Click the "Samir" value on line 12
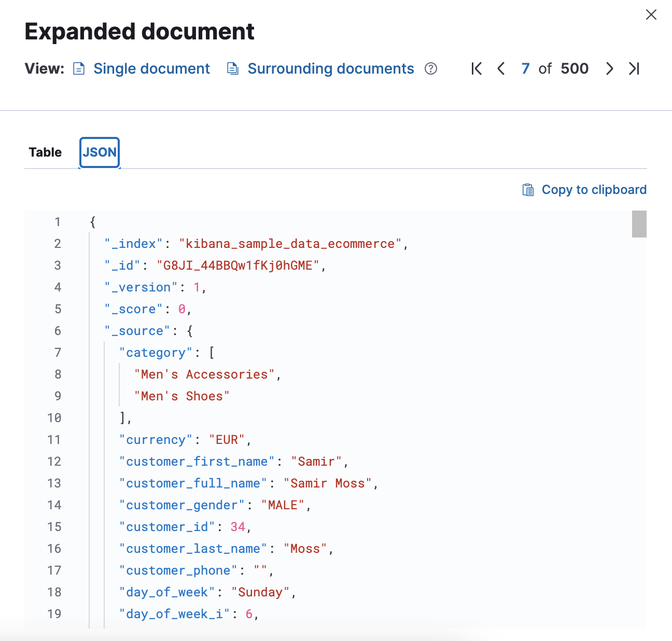The width and height of the screenshot is (672, 641). pyautogui.click(x=316, y=462)
